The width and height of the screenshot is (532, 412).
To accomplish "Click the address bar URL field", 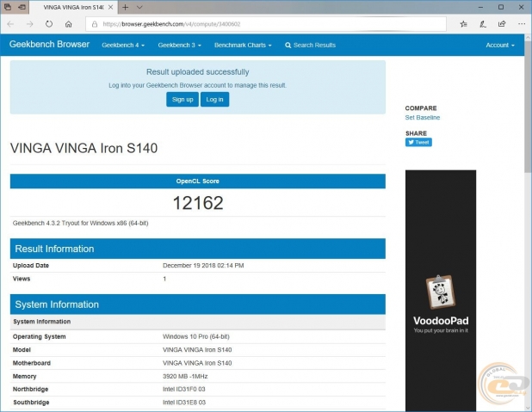I will pyautogui.click(x=266, y=24).
